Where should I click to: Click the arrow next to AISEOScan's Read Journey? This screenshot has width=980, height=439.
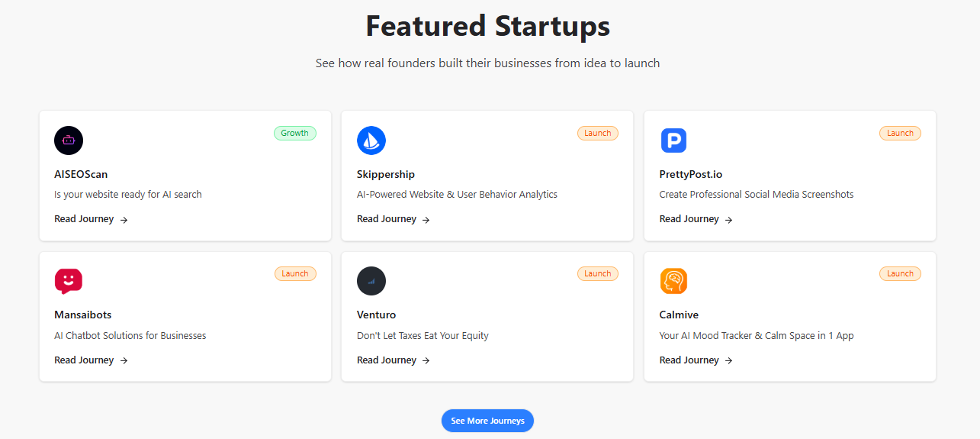[x=124, y=220]
